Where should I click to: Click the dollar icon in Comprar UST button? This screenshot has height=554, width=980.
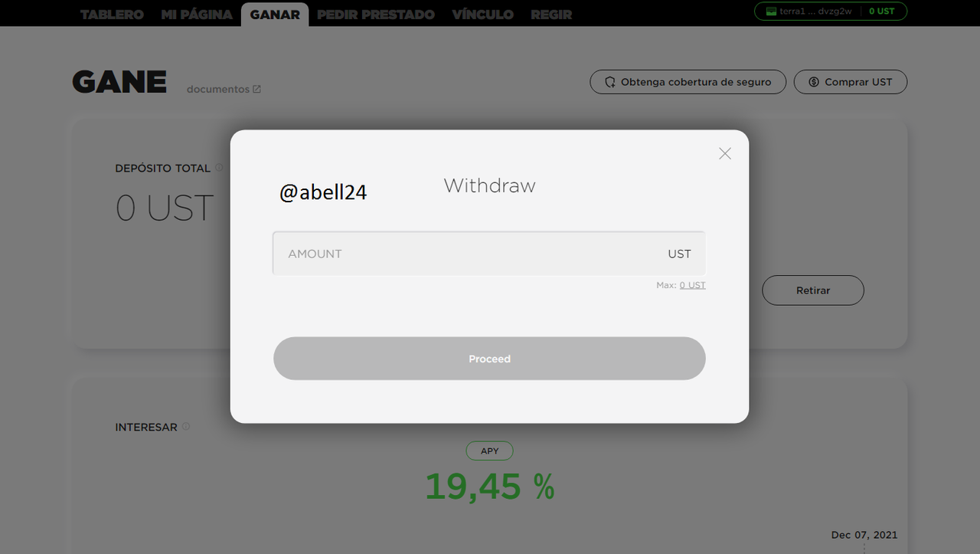coord(814,82)
